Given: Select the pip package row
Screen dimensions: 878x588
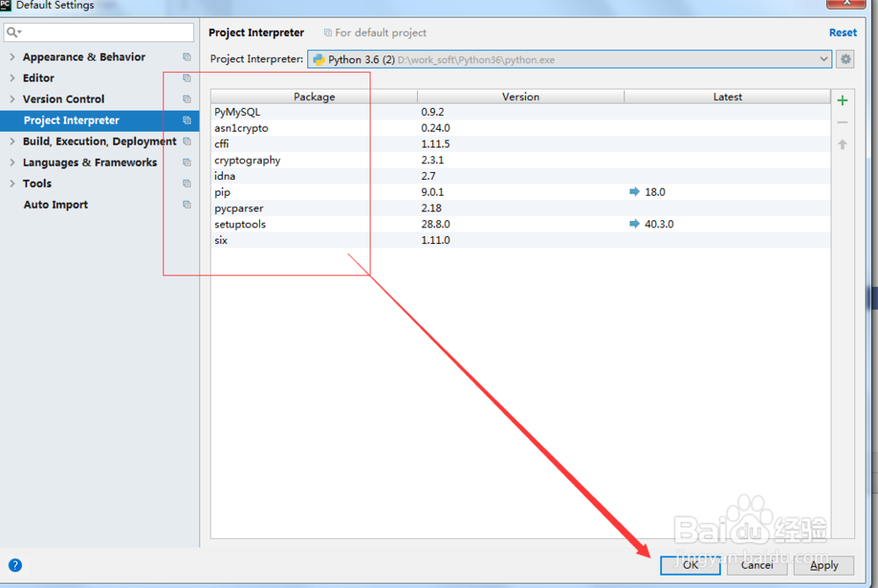Looking at the screenshot, I should tap(521, 192).
